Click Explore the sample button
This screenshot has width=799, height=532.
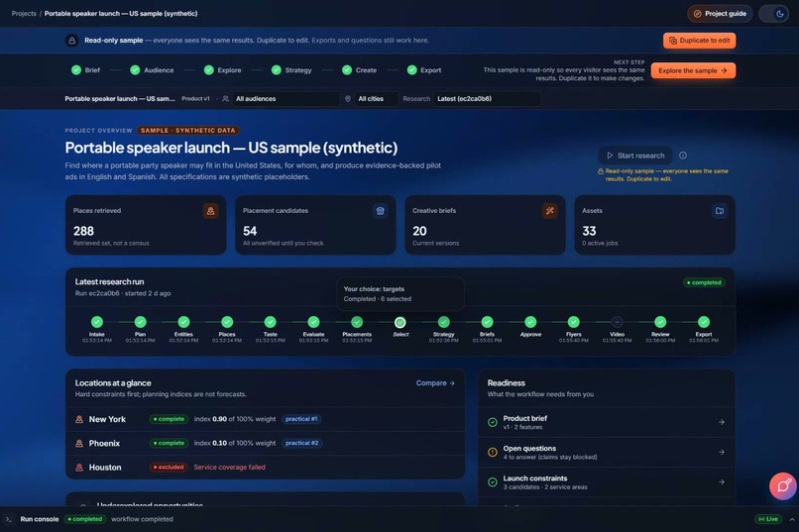click(x=693, y=70)
